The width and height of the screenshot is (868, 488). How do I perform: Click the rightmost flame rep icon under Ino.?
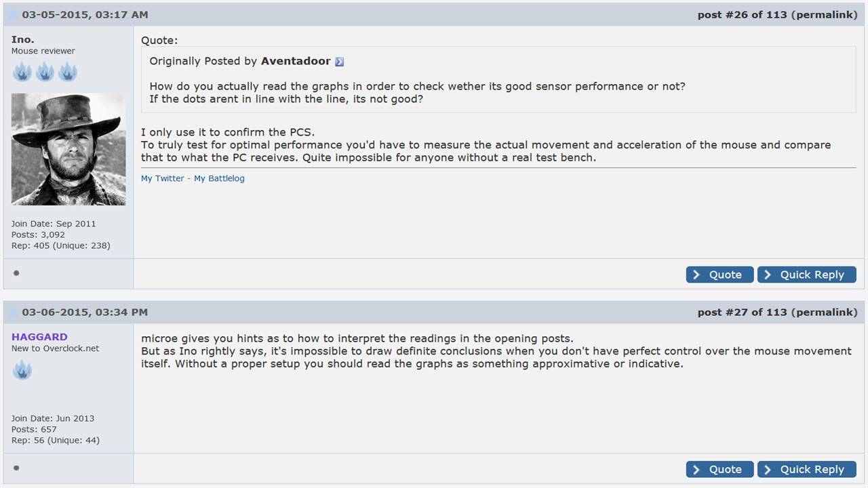(x=67, y=71)
